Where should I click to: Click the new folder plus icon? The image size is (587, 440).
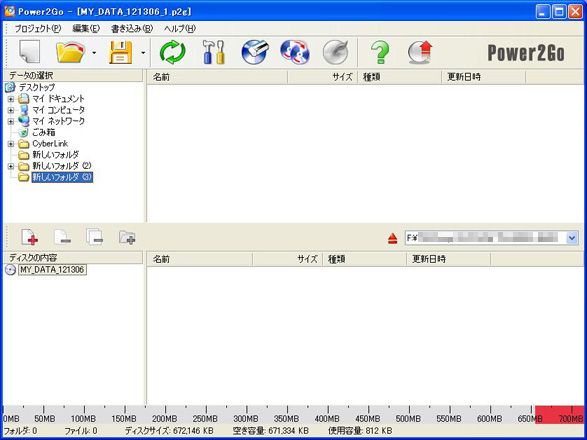tap(127, 237)
